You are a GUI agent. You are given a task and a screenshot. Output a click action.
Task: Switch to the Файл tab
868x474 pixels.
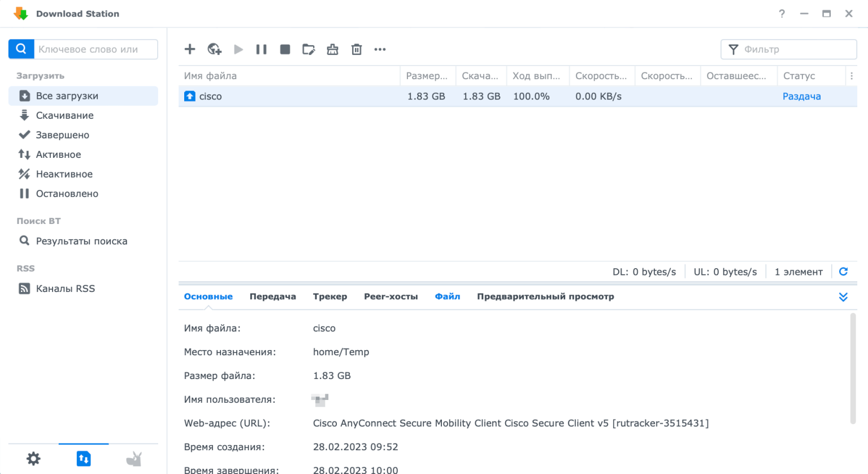point(447,296)
